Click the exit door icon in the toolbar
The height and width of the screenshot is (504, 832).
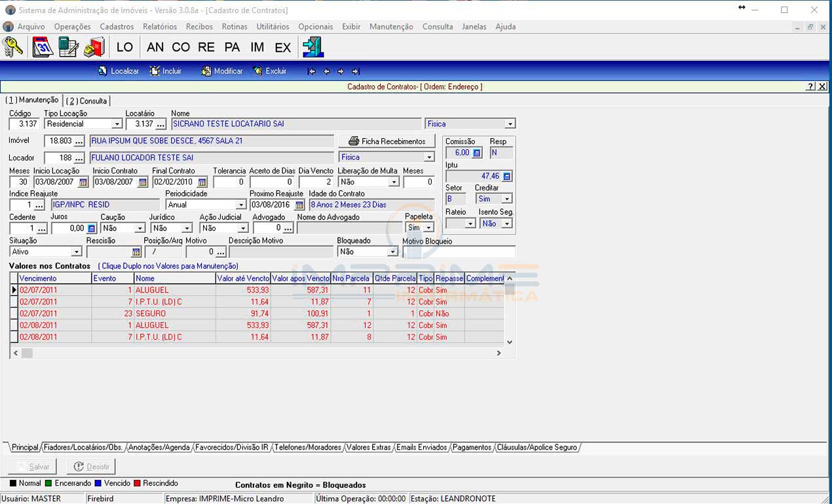312,47
